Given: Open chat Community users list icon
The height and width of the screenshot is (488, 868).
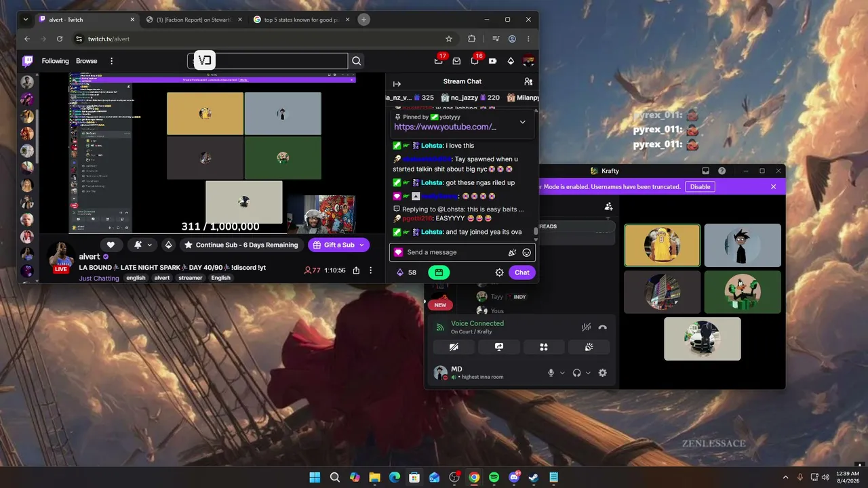Looking at the screenshot, I should 528,81.
